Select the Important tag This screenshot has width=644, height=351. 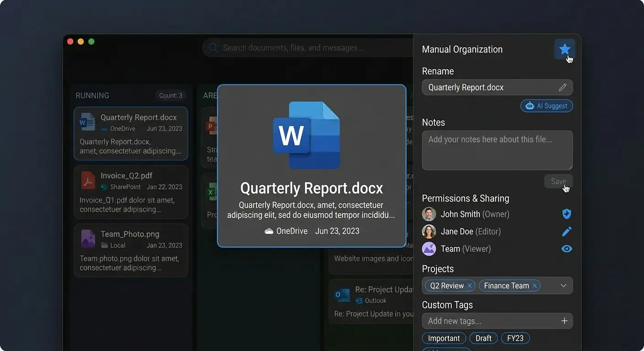[x=444, y=338]
